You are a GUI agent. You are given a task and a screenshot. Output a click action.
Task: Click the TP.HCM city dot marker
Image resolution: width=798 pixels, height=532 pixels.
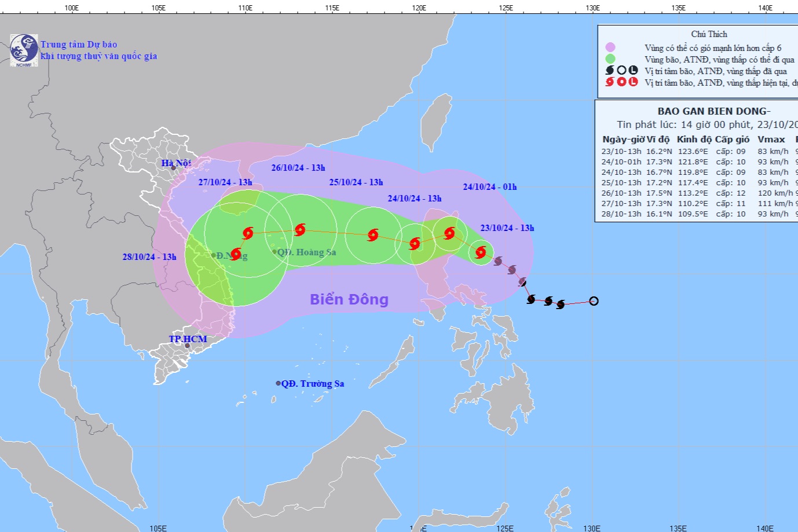[187, 346]
